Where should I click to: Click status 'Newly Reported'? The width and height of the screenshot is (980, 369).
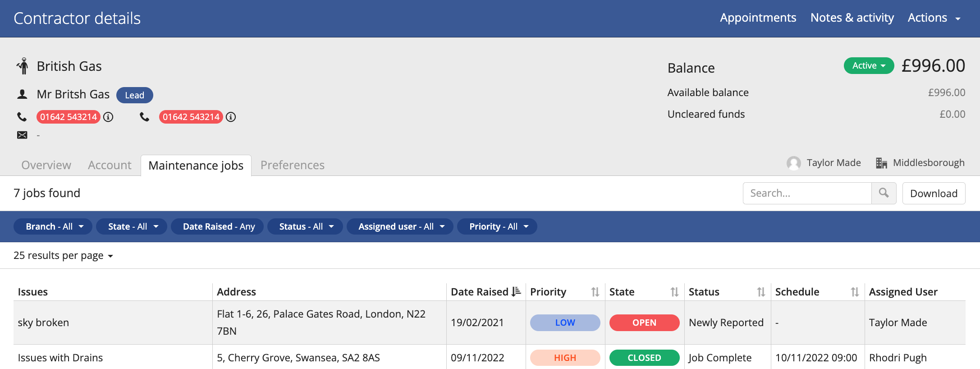[x=726, y=323]
